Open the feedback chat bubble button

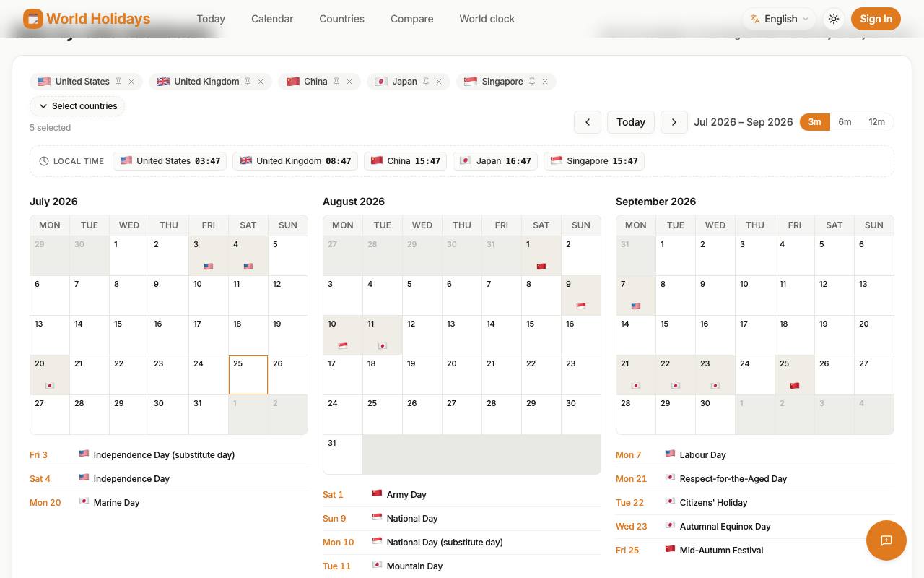pos(886,540)
